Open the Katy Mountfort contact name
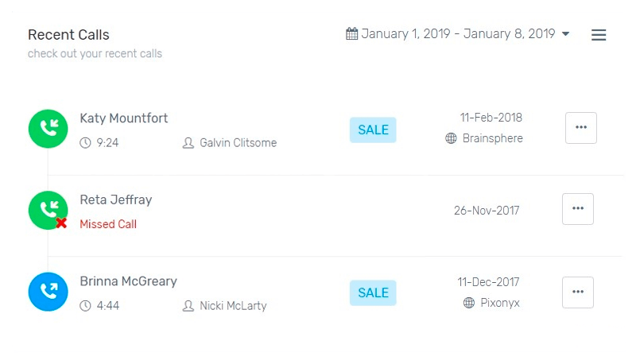 (x=124, y=118)
